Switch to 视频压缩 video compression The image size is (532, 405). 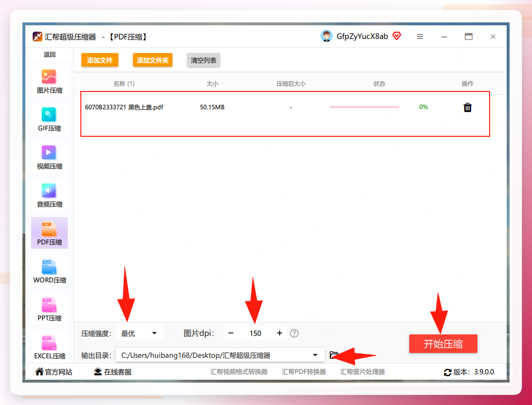(x=50, y=157)
